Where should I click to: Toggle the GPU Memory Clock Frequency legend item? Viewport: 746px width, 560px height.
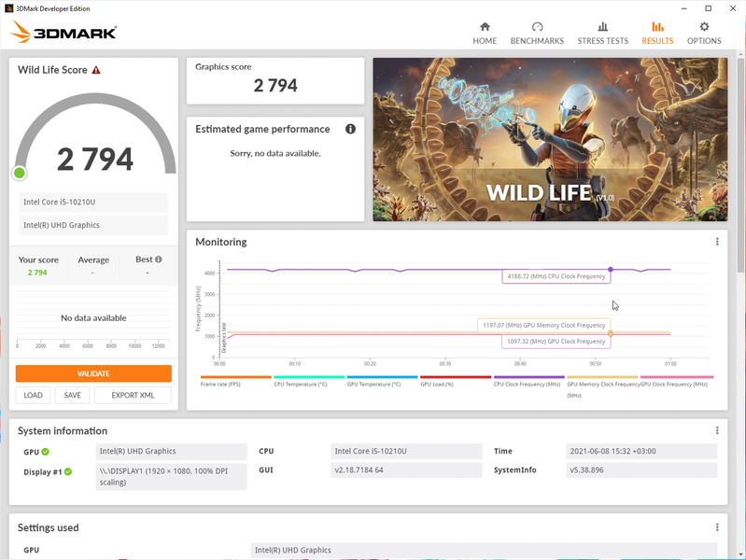pos(602,386)
